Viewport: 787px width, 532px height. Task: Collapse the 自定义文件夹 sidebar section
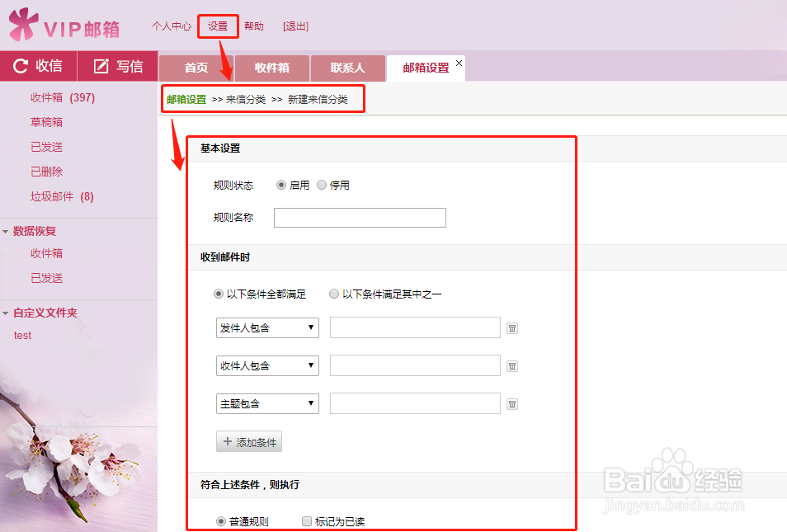(7, 313)
